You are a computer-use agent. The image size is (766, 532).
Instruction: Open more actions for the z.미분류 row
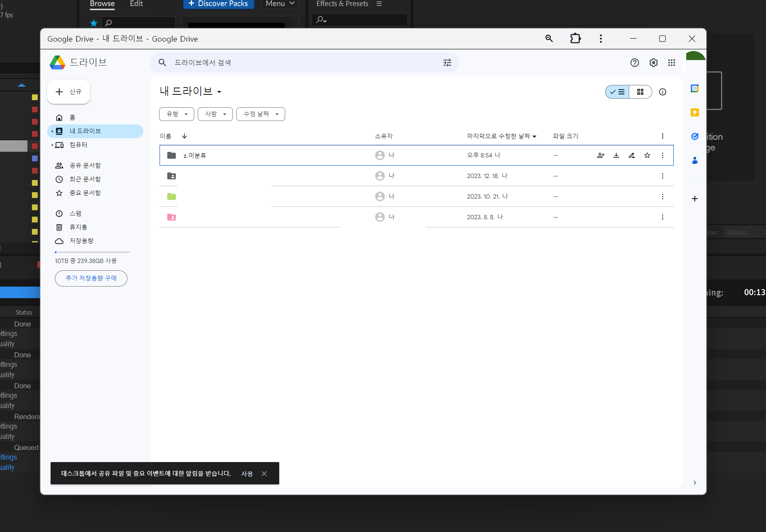pyautogui.click(x=663, y=155)
